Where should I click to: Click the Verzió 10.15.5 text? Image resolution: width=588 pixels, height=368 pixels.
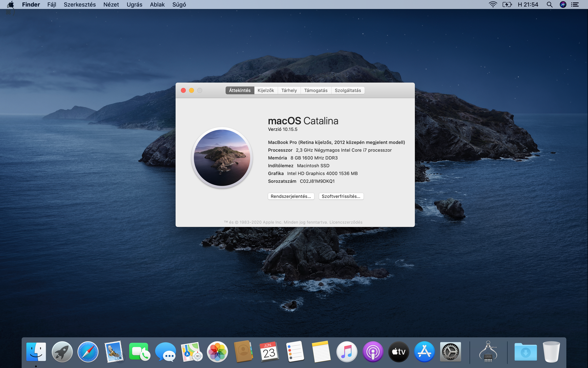283,129
